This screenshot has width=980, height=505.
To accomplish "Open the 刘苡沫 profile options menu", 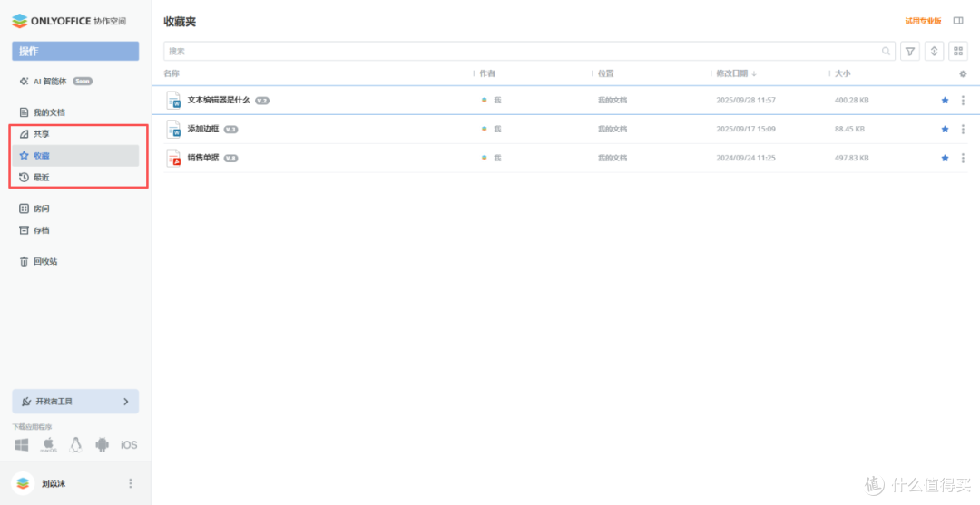I will pos(131,483).
